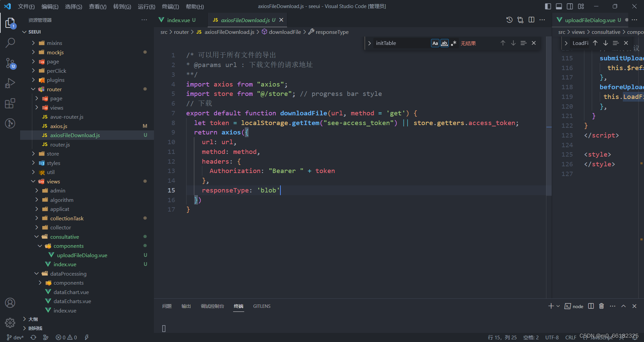
Task: Open Source Control view with 12 changes
Action: click(10, 63)
